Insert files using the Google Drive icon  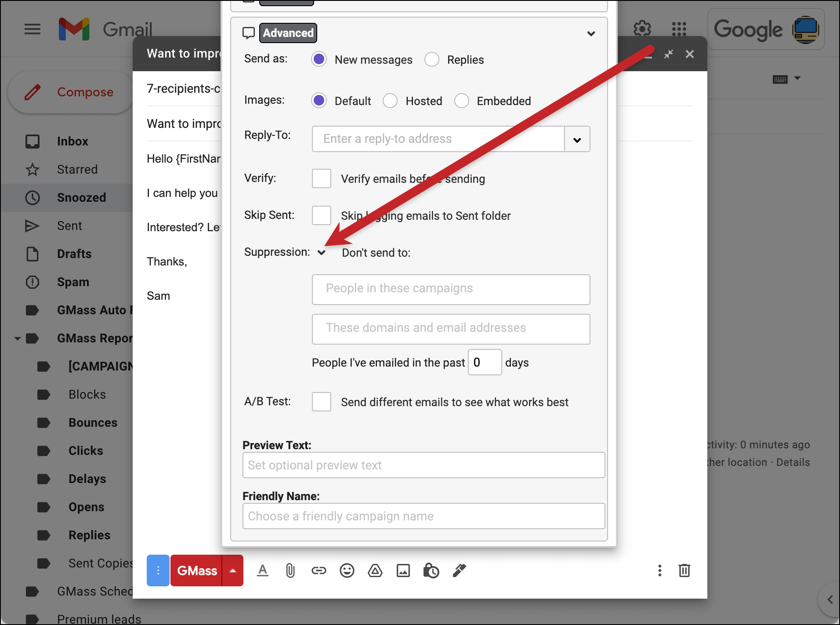tap(375, 570)
